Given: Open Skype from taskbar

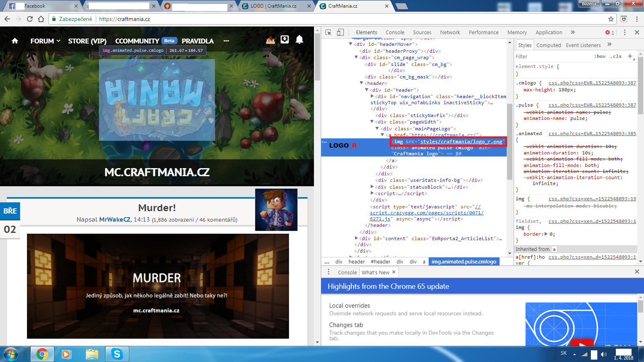Looking at the screenshot, I should [x=117, y=354].
